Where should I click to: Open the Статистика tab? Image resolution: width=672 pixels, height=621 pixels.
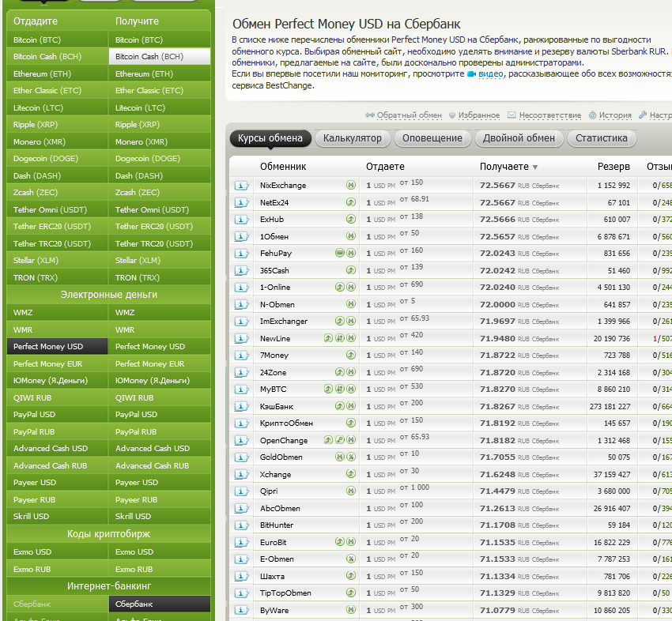(601, 138)
